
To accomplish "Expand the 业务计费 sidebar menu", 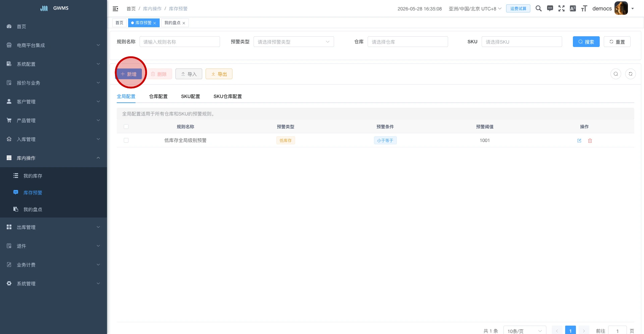I will pos(54,265).
